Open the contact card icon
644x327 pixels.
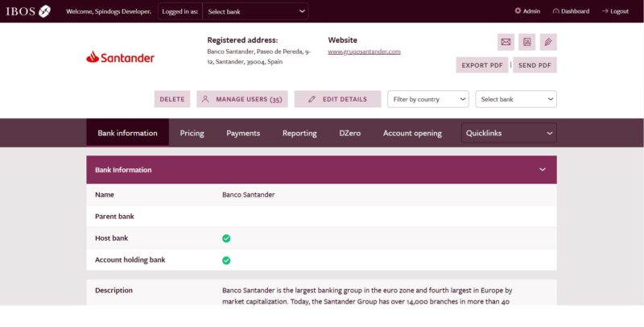(x=527, y=42)
